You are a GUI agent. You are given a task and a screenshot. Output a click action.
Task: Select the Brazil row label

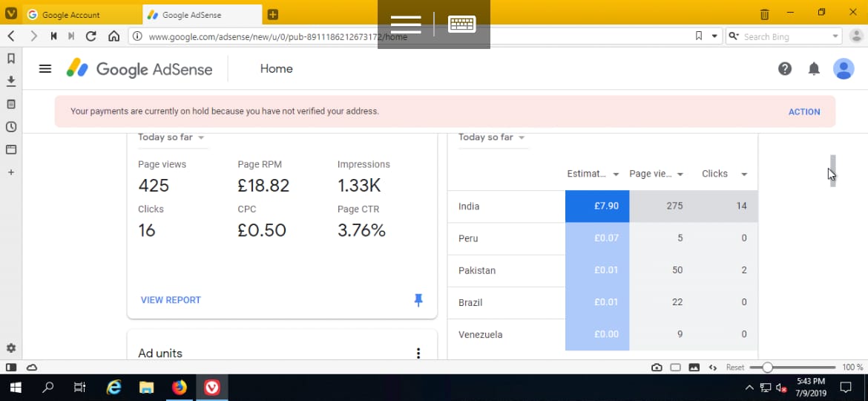[470, 302]
